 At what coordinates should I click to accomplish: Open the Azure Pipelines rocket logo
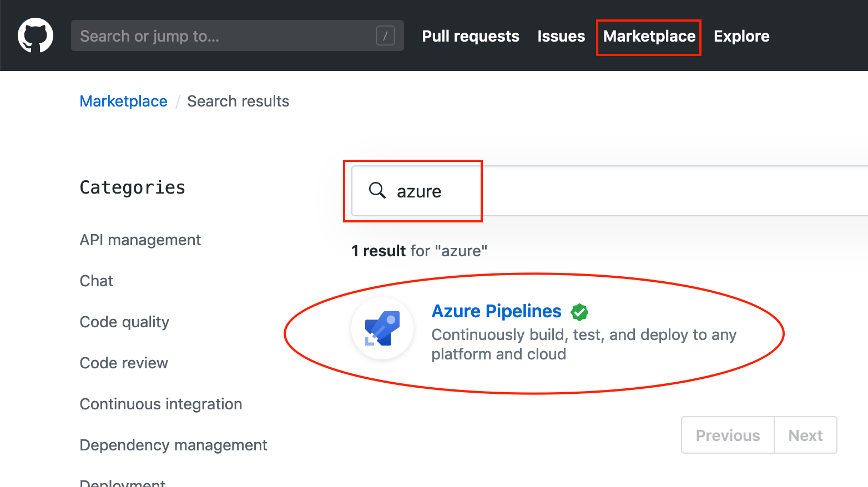pyautogui.click(x=382, y=328)
